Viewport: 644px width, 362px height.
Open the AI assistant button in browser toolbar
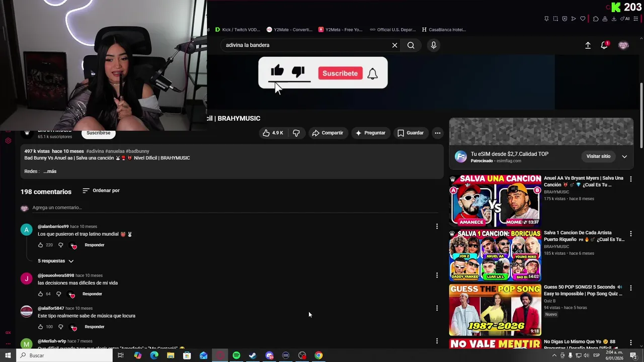(x=625, y=19)
